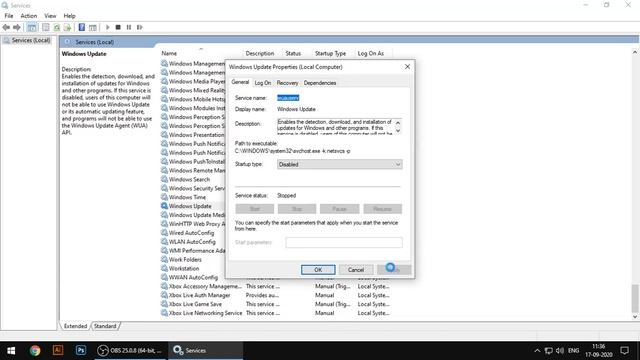Open the Startup type dropdown showing Disabled
This screenshot has width=640, height=360.
click(340, 164)
